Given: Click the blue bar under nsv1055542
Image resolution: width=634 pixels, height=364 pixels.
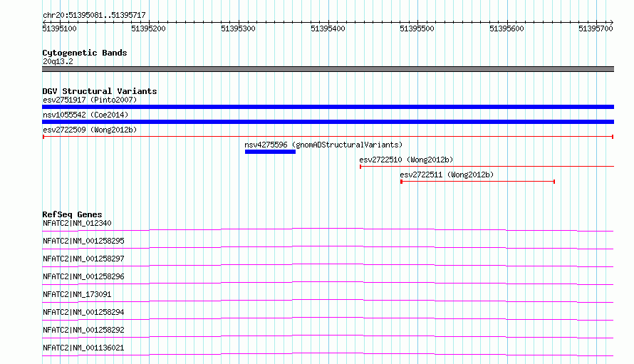Looking at the screenshot, I should tap(328, 122).
